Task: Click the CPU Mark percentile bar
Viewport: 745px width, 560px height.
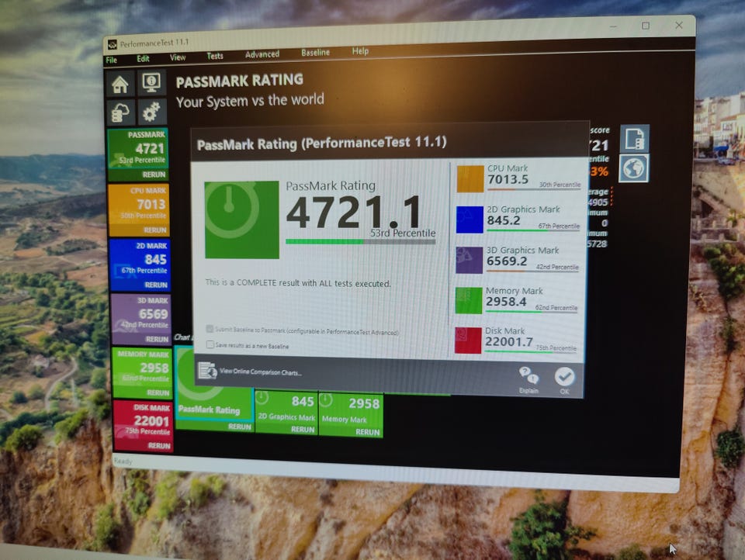Action: [534, 189]
